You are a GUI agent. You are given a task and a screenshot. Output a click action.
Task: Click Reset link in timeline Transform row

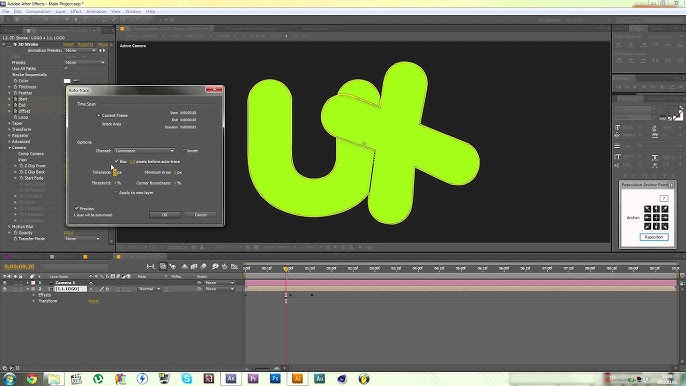[94, 301]
